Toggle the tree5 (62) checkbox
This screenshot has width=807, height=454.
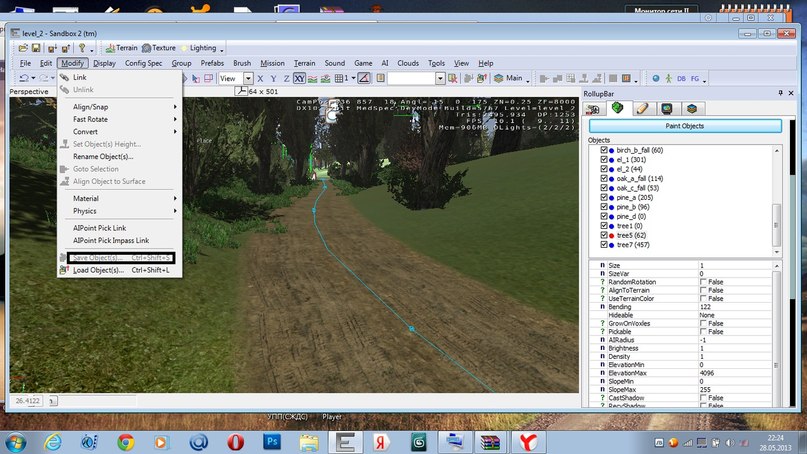[604, 235]
